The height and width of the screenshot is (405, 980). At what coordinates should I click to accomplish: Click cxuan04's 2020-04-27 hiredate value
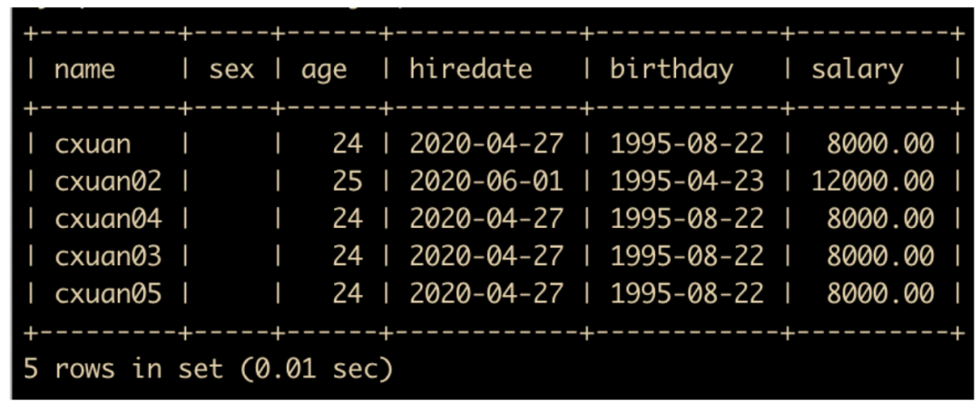click(485, 219)
